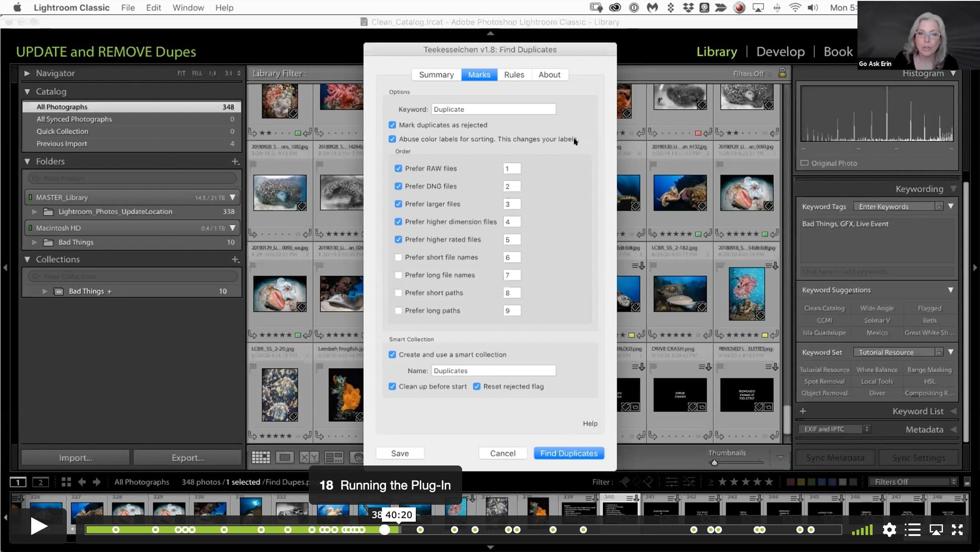
Task: Add a new collection with the Collections plus
Action: (x=235, y=260)
